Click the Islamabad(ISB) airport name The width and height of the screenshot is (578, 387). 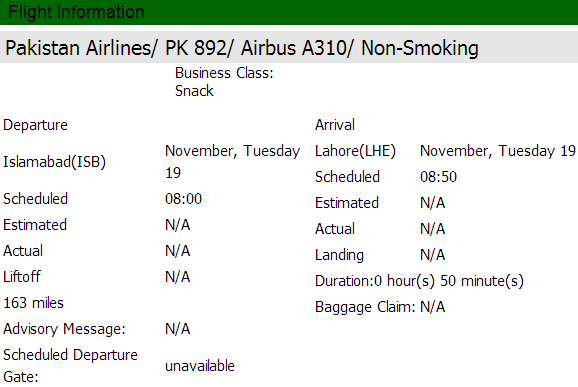click(55, 162)
